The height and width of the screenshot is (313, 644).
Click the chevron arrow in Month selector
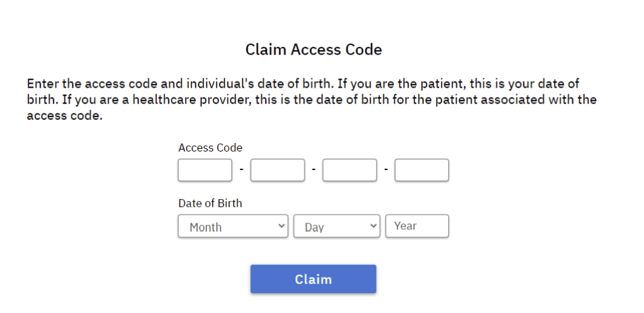tap(281, 226)
